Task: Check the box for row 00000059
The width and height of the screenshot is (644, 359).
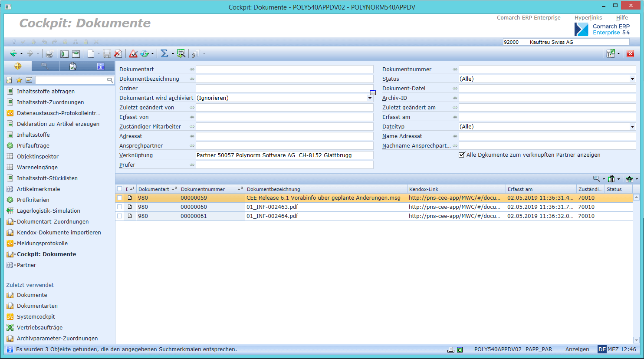Action: (x=120, y=198)
